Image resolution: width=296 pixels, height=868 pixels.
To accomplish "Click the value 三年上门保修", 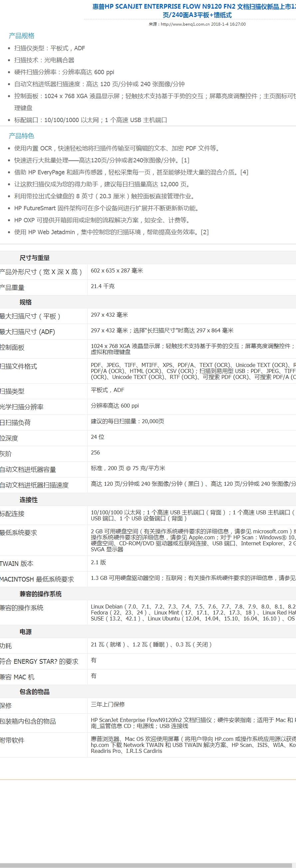I will click(x=108, y=704).
